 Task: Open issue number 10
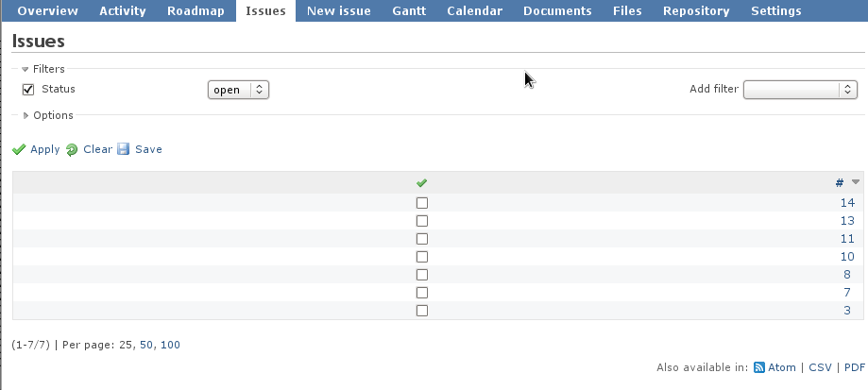pyautogui.click(x=847, y=257)
